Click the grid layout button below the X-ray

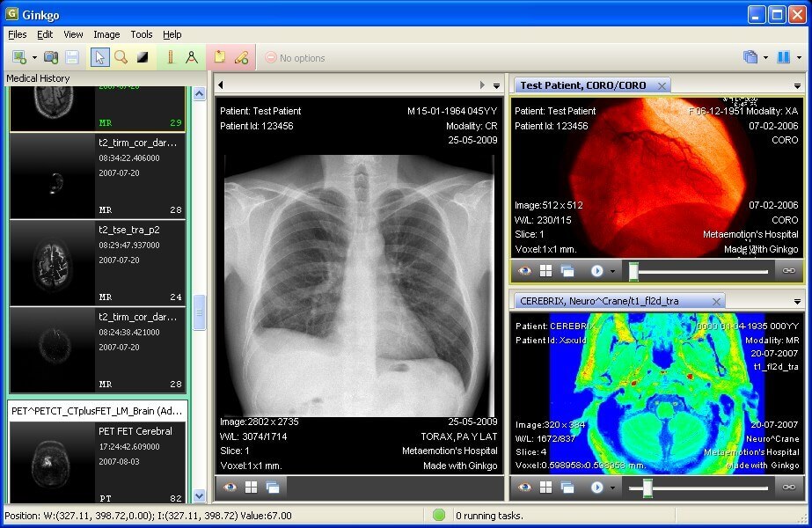pyautogui.click(x=251, y=486)
